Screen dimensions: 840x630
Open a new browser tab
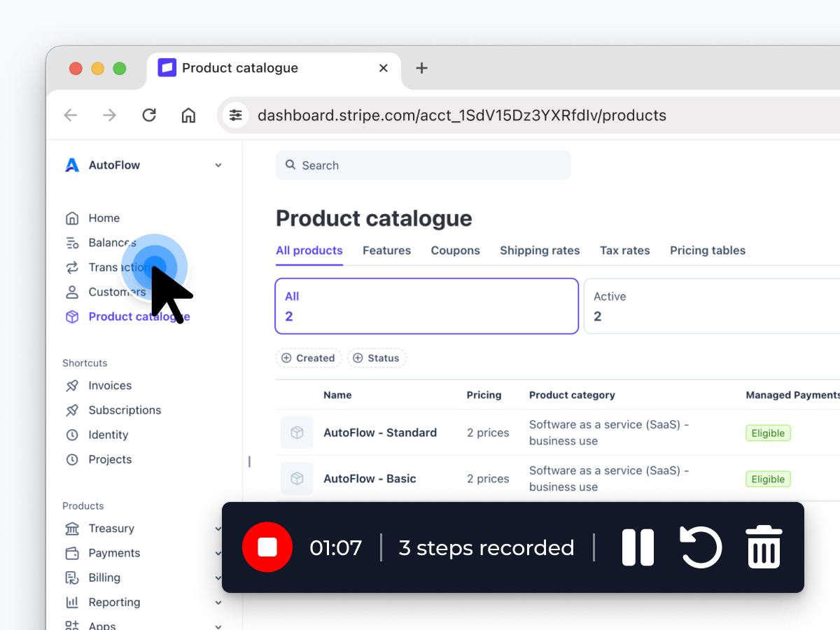(421, 68)
